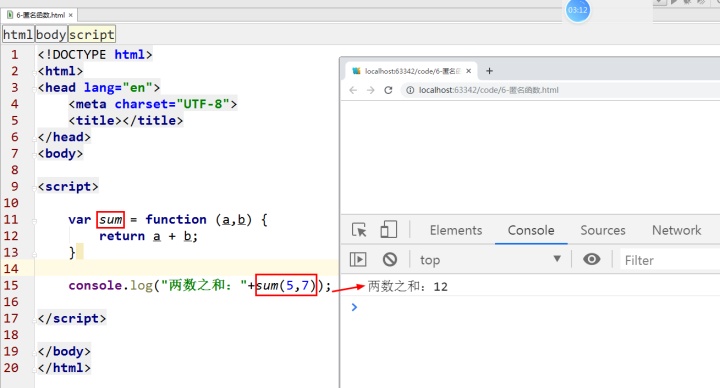
Task: Click the site info icon in address bar
Action: click(x=410, y=90)
